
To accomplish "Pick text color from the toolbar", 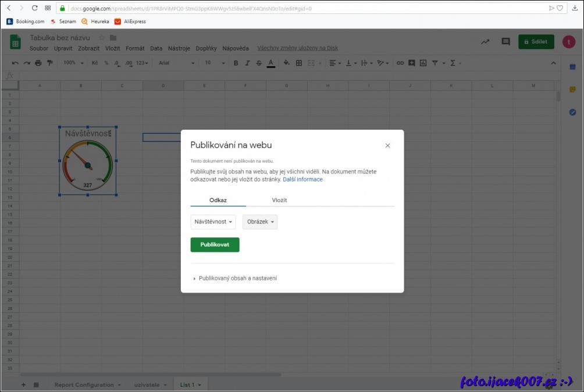I will (270, 63).
